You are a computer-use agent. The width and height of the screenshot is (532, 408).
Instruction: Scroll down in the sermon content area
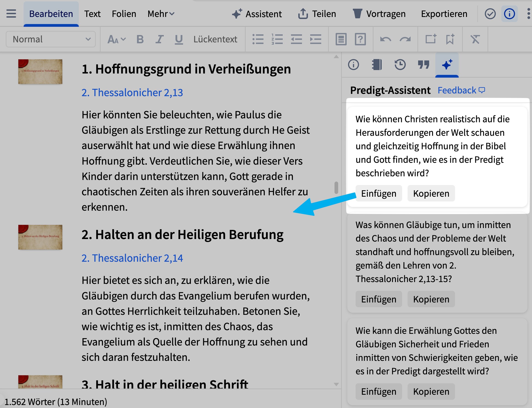point(336,300)
